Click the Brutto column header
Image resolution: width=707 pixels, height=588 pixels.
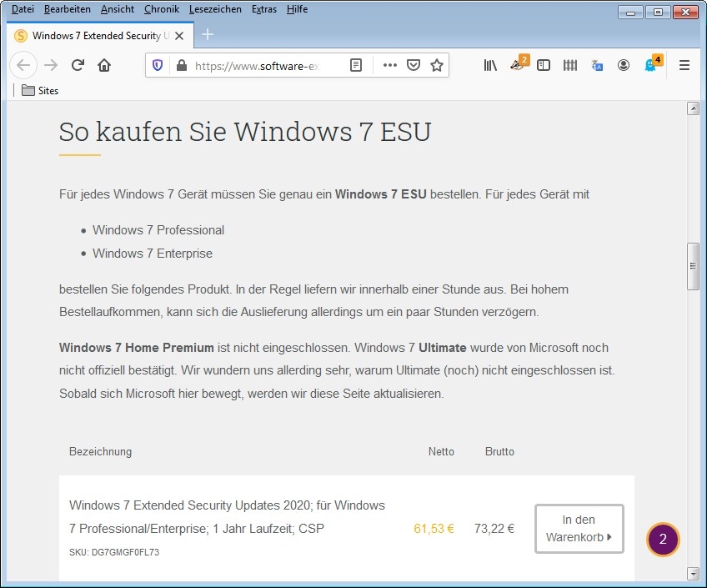499,451
